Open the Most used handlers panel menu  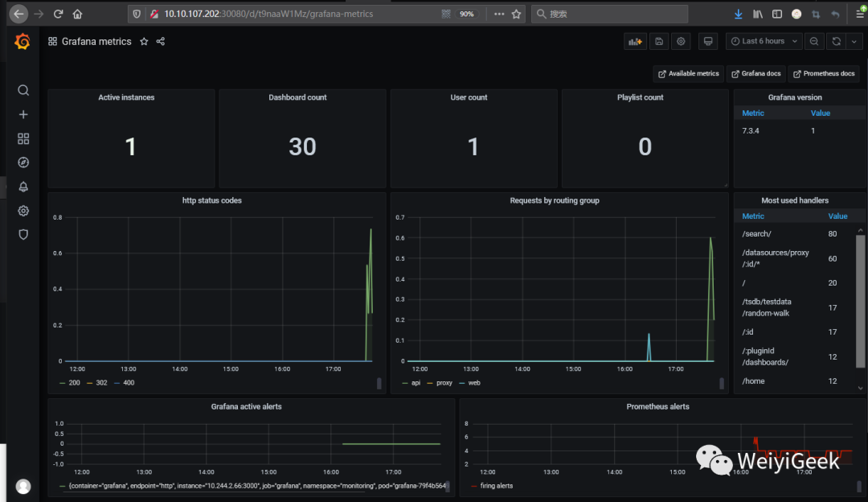tap(794, 200)
